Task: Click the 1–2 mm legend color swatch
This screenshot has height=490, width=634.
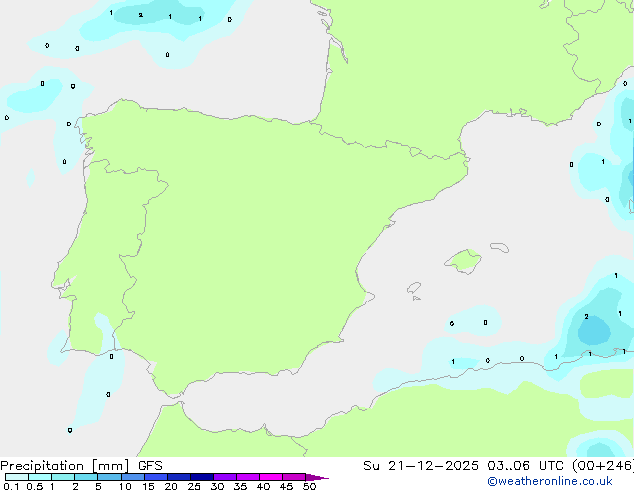Action: coord(63,477)
